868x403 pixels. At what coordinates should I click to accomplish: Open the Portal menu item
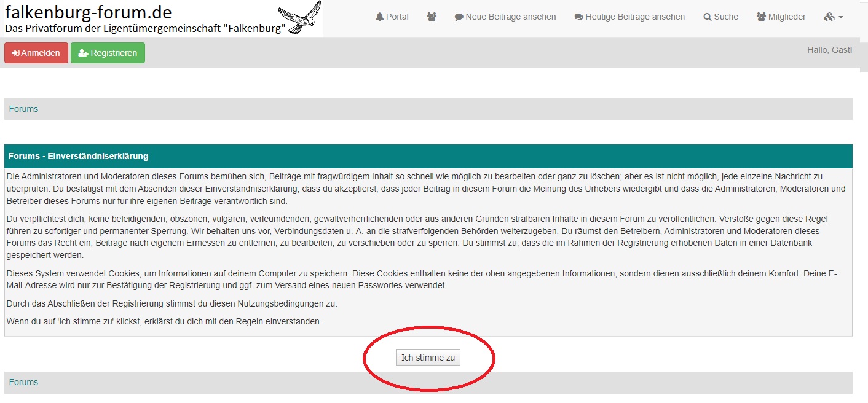click(397, 17)
